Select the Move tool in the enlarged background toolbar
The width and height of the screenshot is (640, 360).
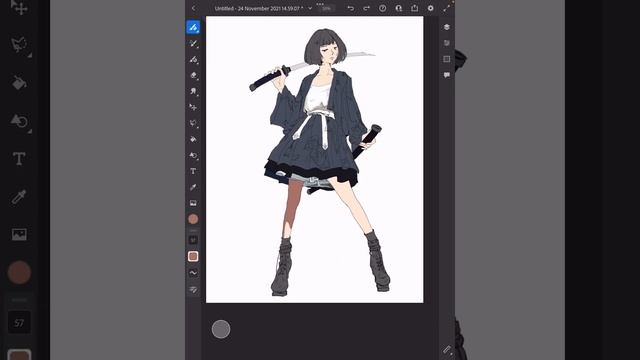tap(19, 7)
